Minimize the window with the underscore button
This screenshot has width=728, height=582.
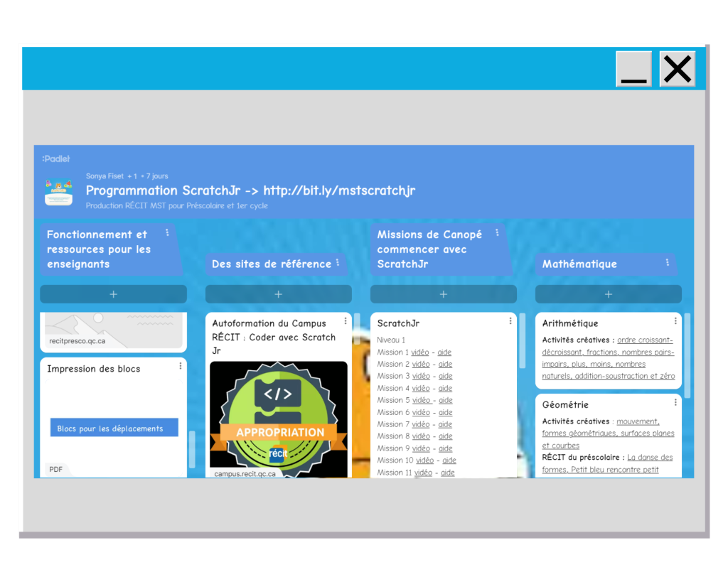[x=633, y=69]
